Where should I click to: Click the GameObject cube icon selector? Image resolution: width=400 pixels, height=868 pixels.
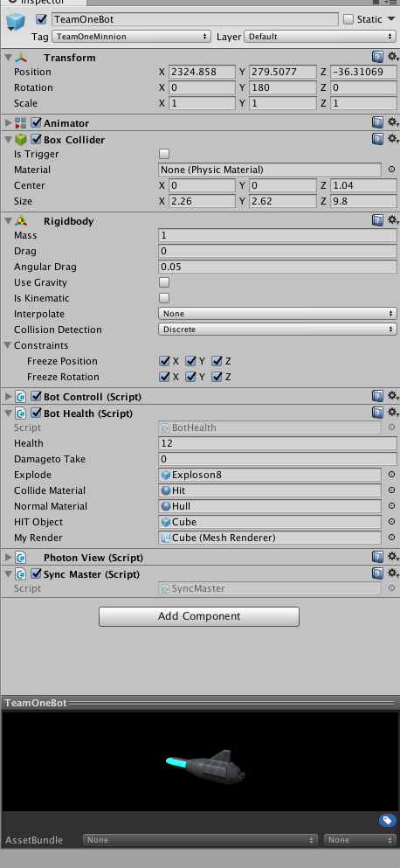[x=16, y=24]
